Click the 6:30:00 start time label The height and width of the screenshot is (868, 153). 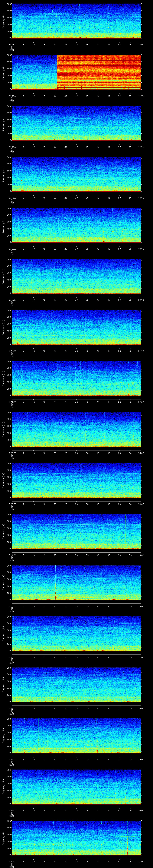12,861
